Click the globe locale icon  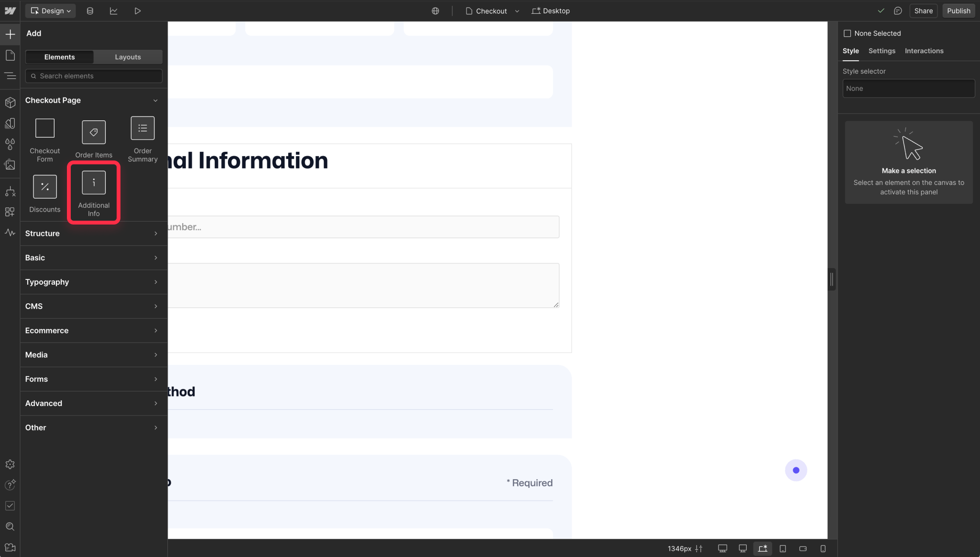436,11
